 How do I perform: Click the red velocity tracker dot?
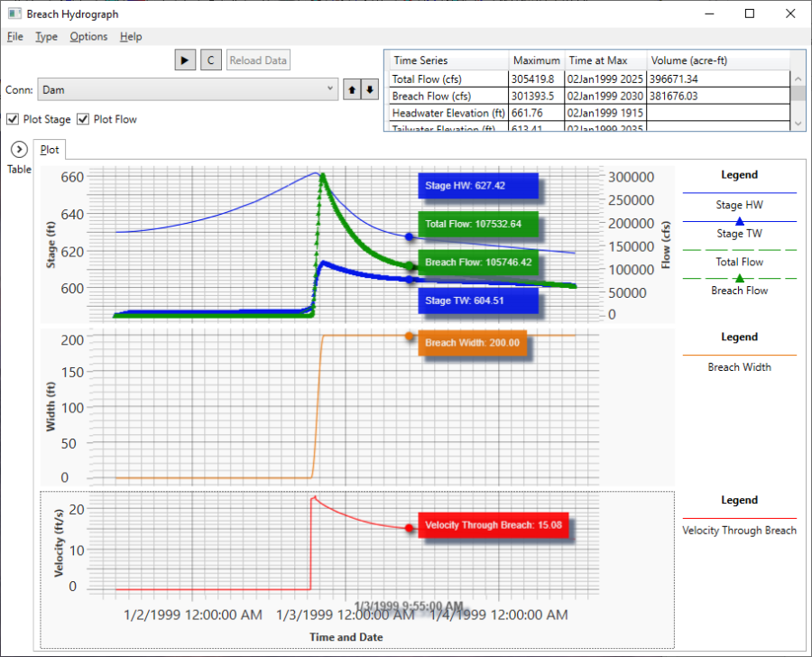pos(409,528)
